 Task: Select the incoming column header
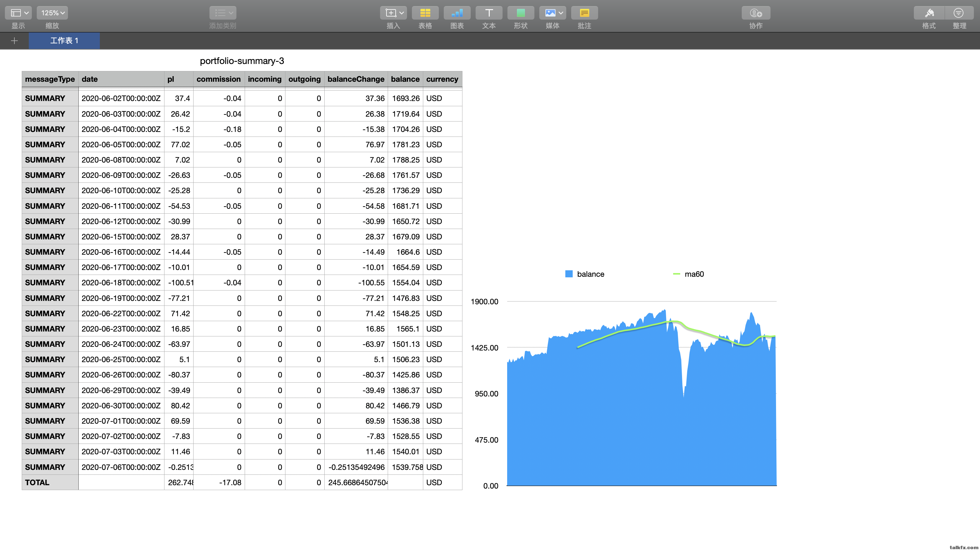click(265, 79)
